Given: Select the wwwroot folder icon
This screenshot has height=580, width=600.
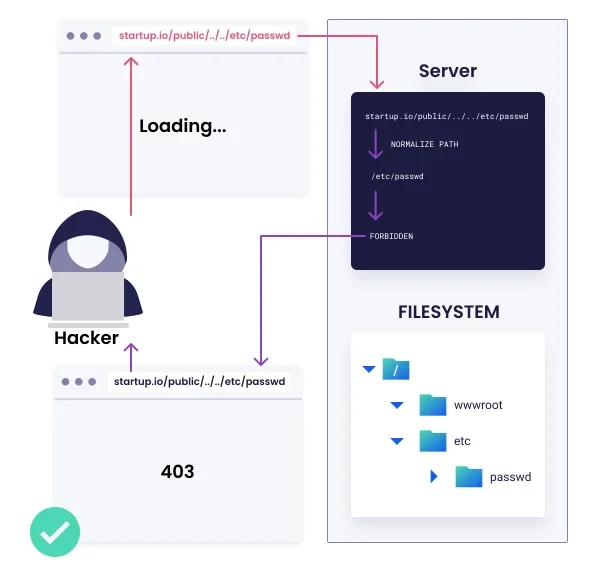Looking at the screenshot, I should pos(433,405).
